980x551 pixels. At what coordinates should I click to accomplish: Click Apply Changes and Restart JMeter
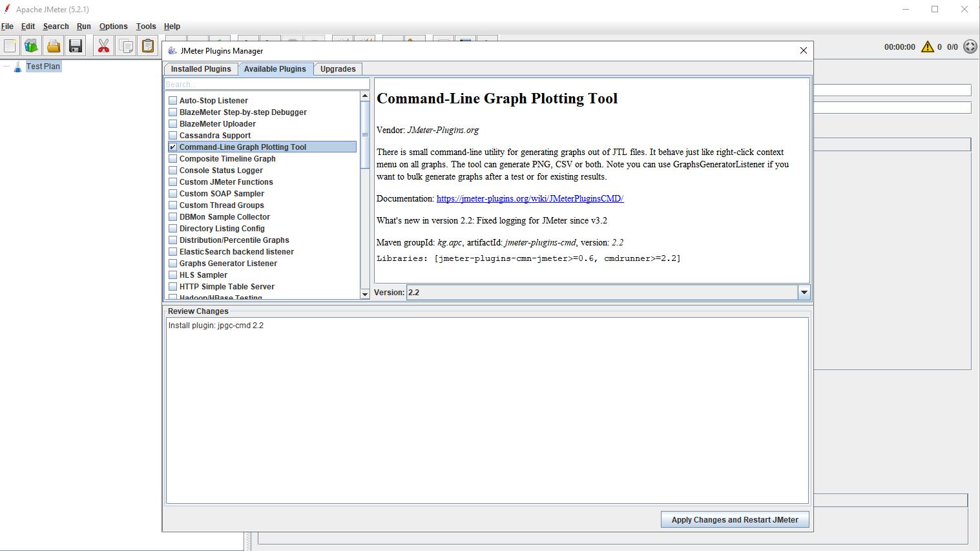[x=735, y=519]
